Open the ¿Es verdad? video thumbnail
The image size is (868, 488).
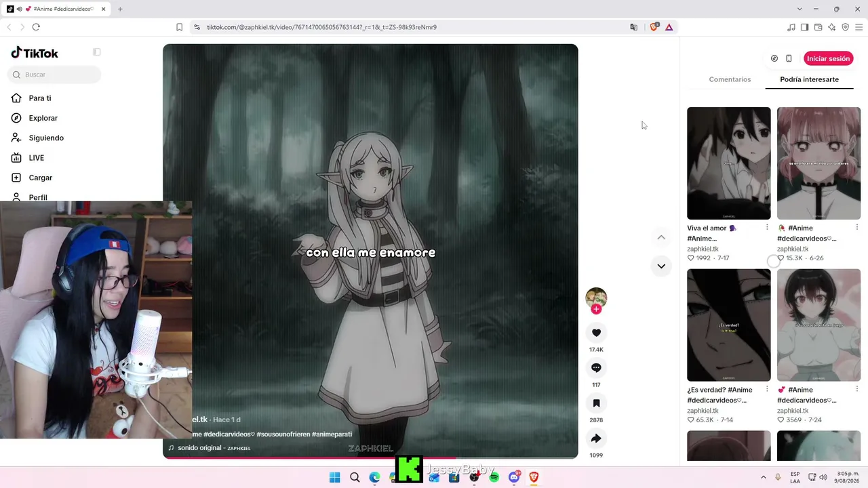point(729,325)
